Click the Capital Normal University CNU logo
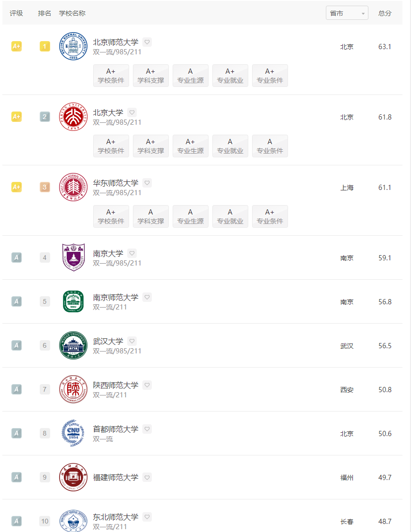Viewport: 411px width, 532px height. click(x=73, y=433)
